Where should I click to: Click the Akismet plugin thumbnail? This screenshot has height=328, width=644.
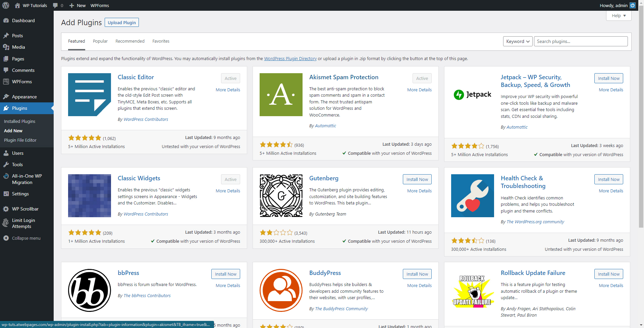click(x=281, y=95)
